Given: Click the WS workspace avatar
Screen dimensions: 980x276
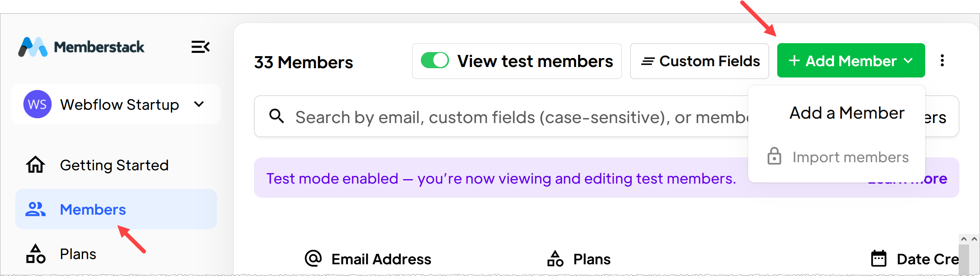Looking at the screenshot, I should click(x=37, y=104).
